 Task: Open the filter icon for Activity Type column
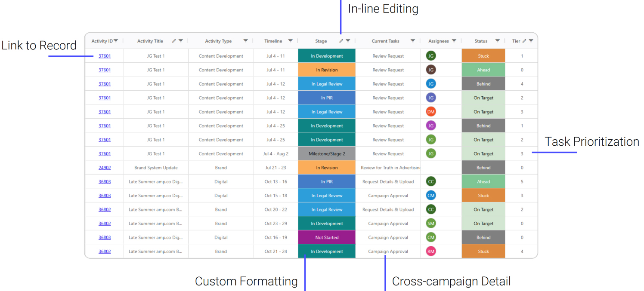coord(245,41)
